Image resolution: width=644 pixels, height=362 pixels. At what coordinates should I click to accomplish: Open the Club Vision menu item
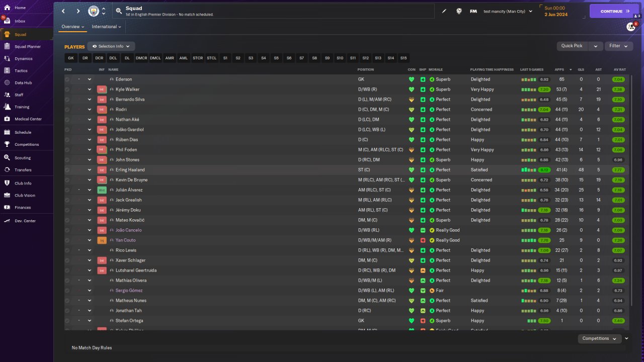pyautogui.click(x=25, y=195)
